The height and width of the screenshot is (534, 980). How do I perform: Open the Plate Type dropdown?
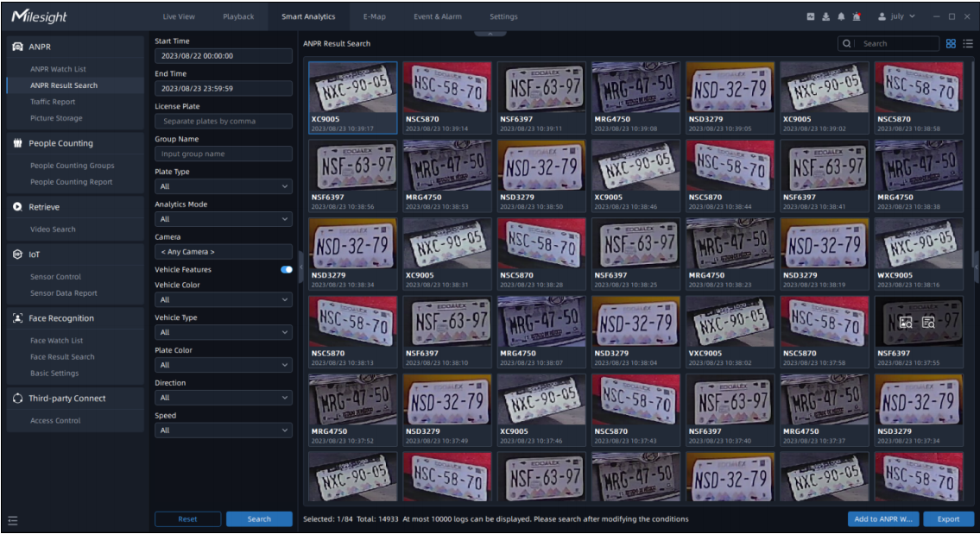pos(223,186)
